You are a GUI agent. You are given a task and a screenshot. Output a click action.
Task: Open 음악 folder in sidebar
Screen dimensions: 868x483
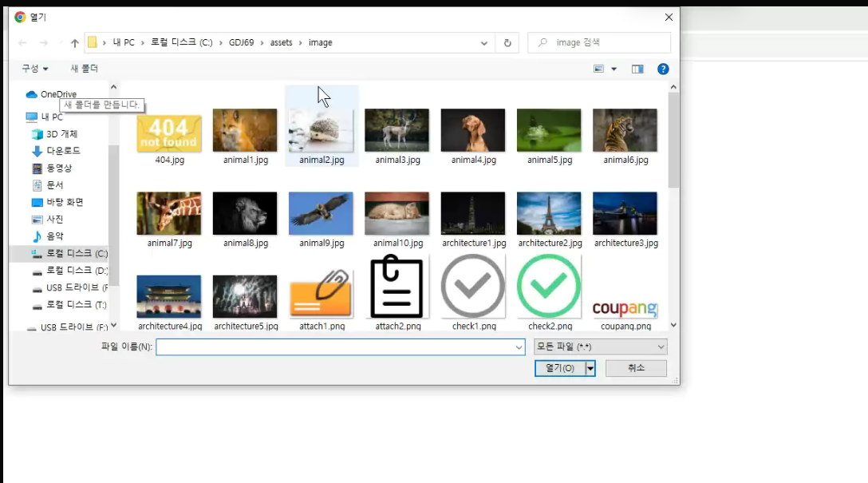click(48, 236)
